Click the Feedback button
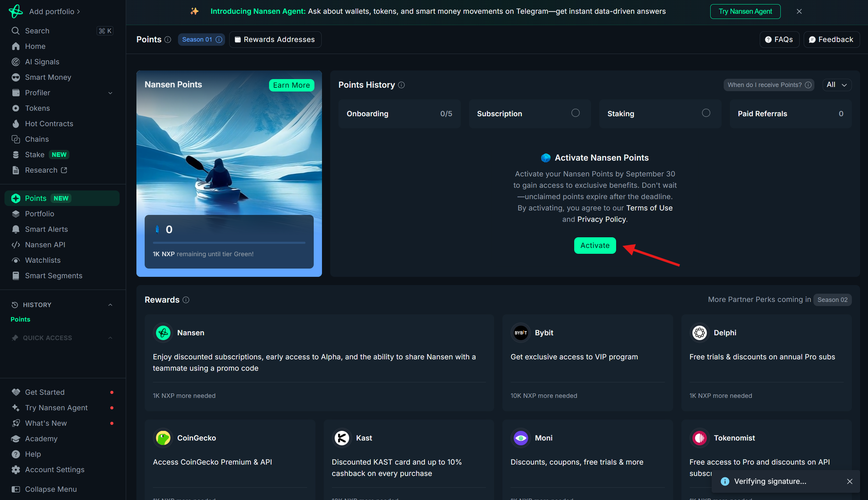Screen dimensions: 868x500 pos(832,39)
